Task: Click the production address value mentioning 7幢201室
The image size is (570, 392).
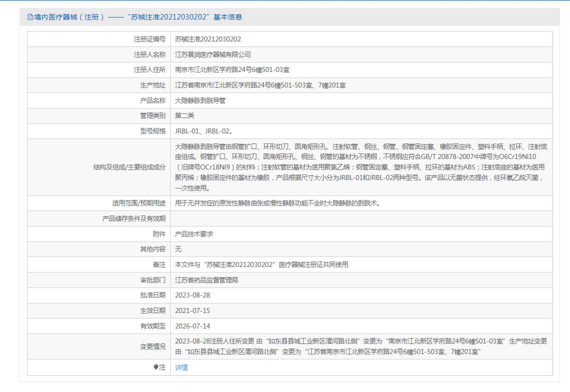Action: click(260, 85)
